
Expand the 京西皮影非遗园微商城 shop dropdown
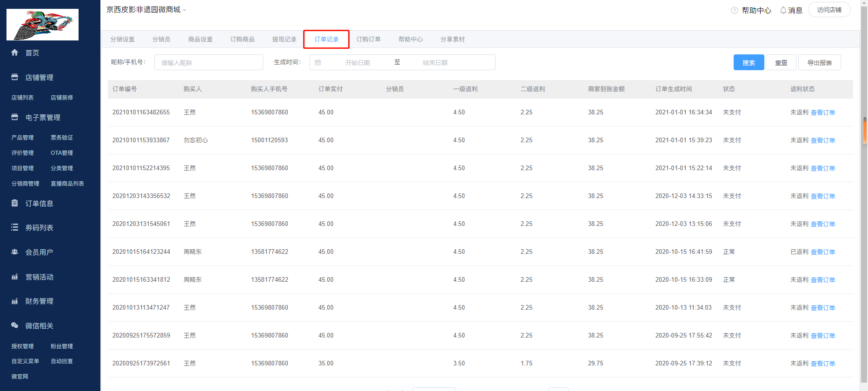pos(185,10)
